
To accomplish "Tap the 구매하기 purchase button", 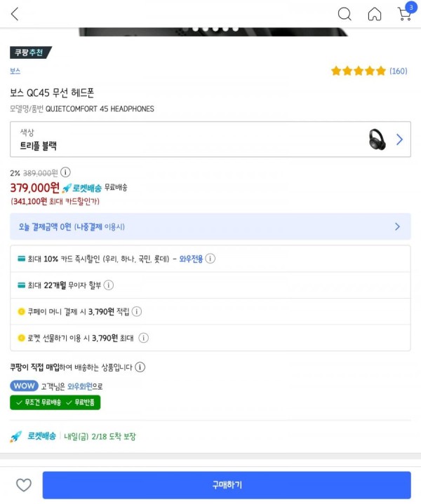I will point(227,484).
